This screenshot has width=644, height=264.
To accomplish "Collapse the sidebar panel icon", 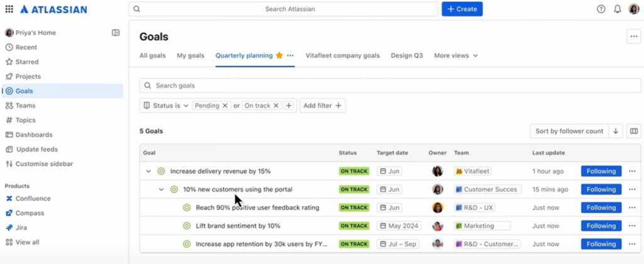I will [116, 33].
